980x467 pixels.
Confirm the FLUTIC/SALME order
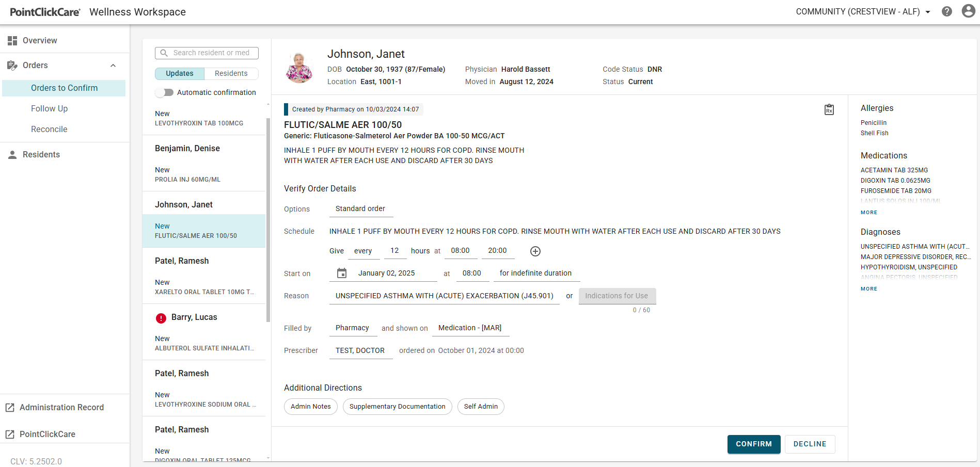(x=753, y=444)
